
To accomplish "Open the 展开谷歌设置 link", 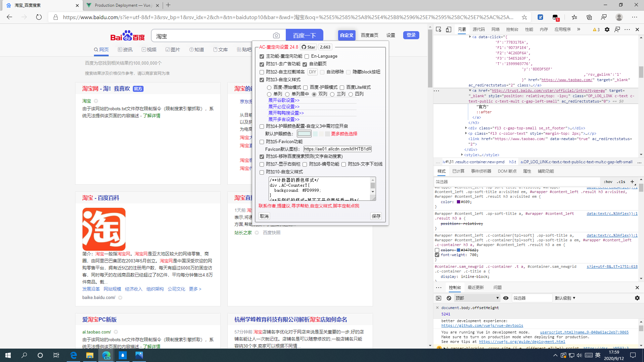I will (x=283, y=100).
